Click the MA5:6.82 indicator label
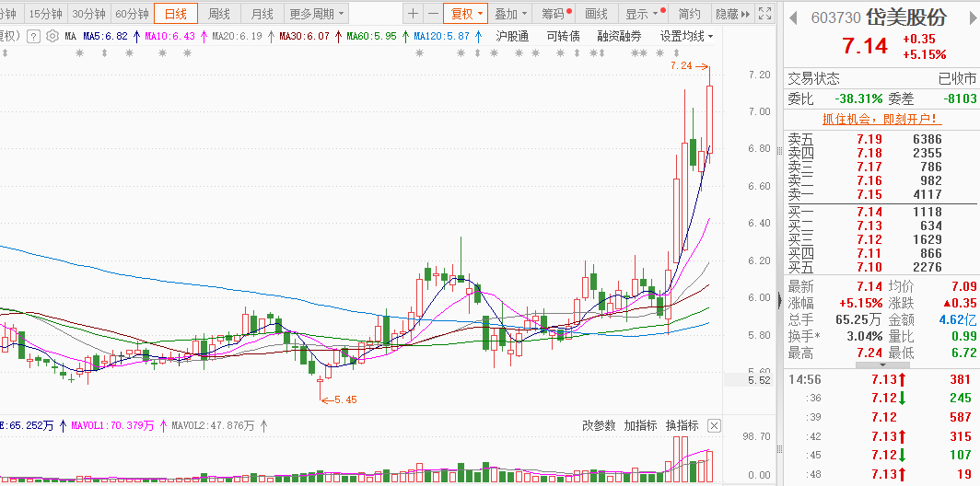Screen dimensions: 980x486 coord(105,36)
